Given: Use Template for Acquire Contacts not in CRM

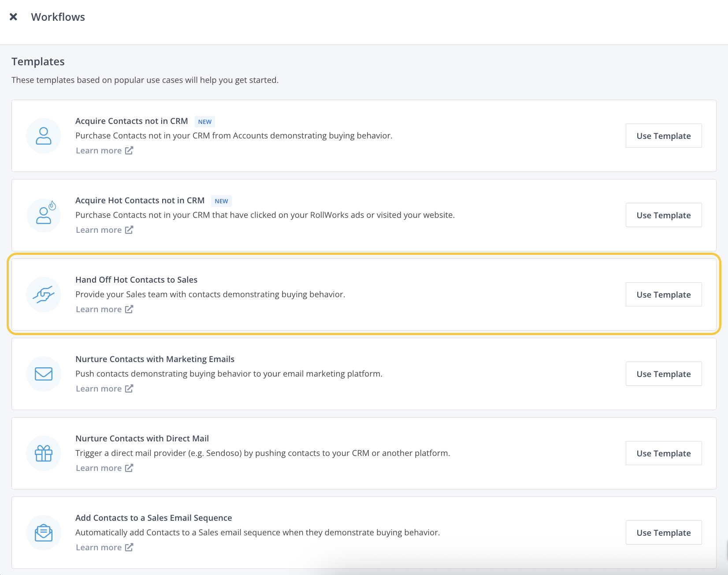Looking at the screenshot, I should pyautogui.click(x=663, y=136).
